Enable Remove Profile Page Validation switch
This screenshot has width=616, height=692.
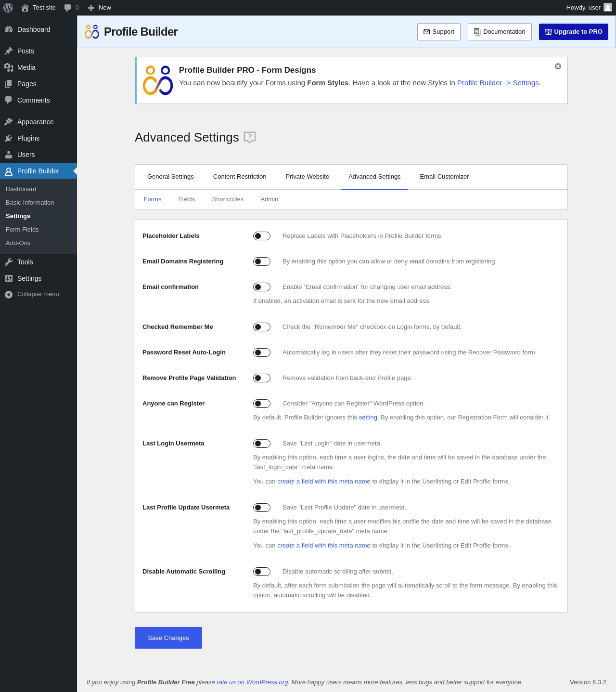pos(262,378)
